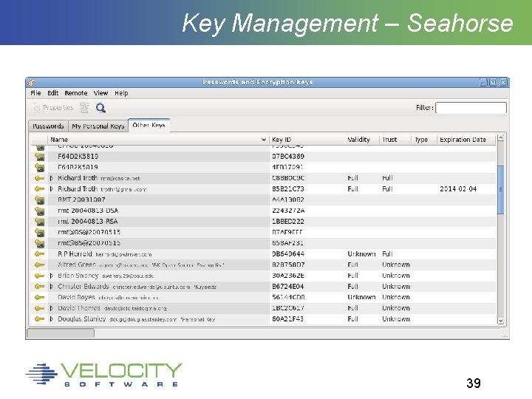Image resolution: width=532 pixels, height=399 pixels.
Task: Click certificate icon for F64D2K5819 07BC4369
Action: 40,157
